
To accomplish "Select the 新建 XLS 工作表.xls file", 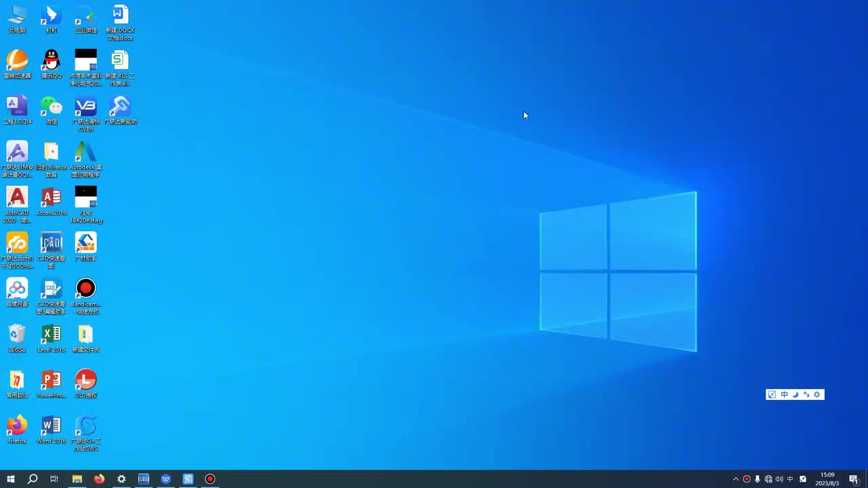I will (120, 68).
